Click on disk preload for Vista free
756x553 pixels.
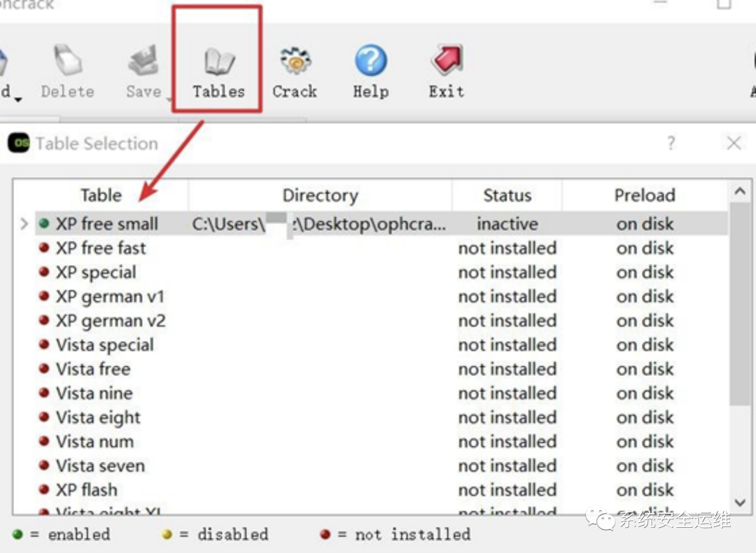pos(645,370)
